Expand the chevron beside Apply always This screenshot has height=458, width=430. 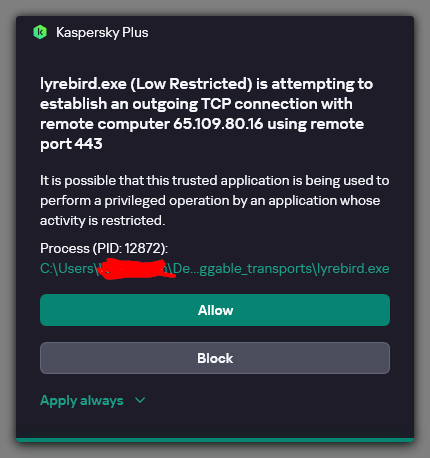point(140,400)
